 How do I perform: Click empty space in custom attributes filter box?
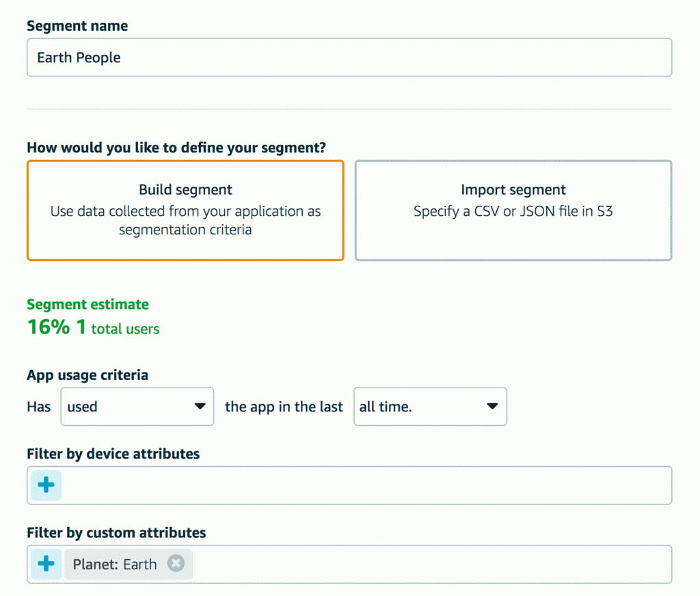click(431, 564)
